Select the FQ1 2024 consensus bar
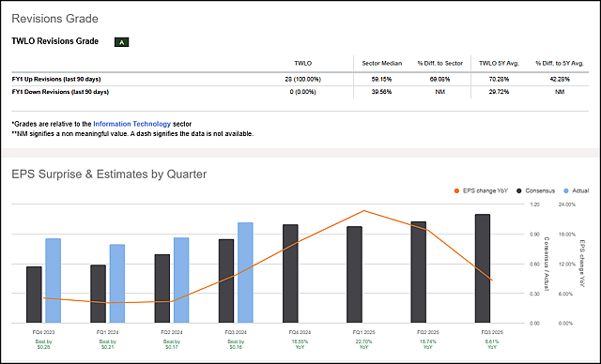This screenshot has height=364, width=601. pyautogui.click(x=98, y=294)
